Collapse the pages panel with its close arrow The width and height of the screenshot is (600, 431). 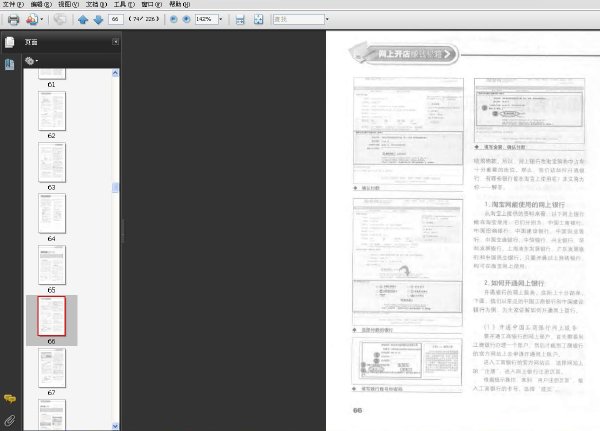pyautogui.click(x=115, y=42)
